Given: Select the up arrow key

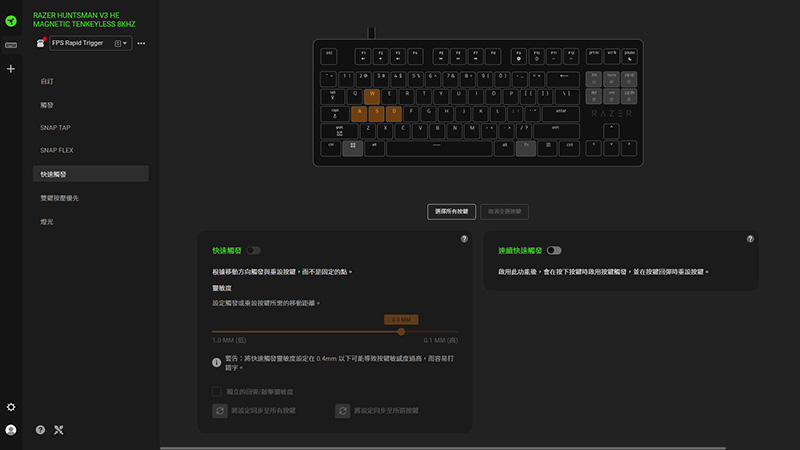Looking at the screenshot, I should coord(611,131).
